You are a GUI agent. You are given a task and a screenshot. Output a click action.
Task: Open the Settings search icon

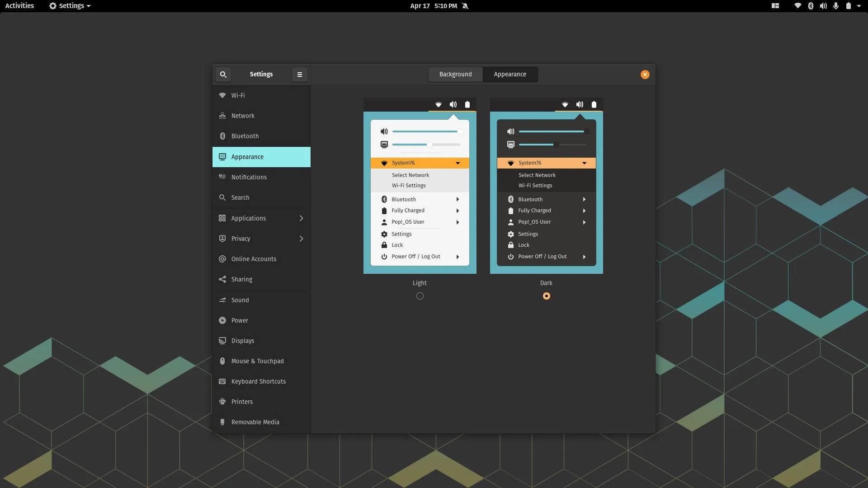coord(223,75)
